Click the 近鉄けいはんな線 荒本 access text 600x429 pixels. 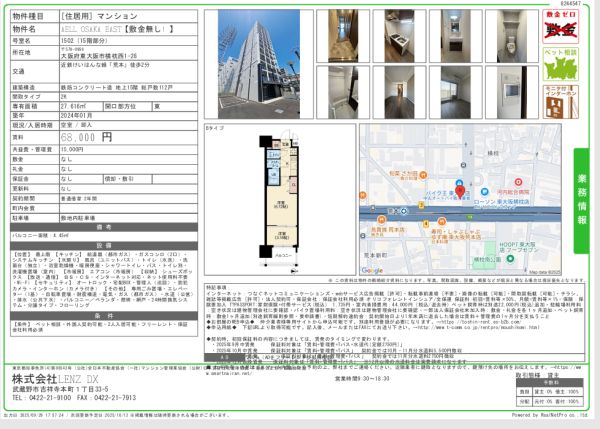106,65
